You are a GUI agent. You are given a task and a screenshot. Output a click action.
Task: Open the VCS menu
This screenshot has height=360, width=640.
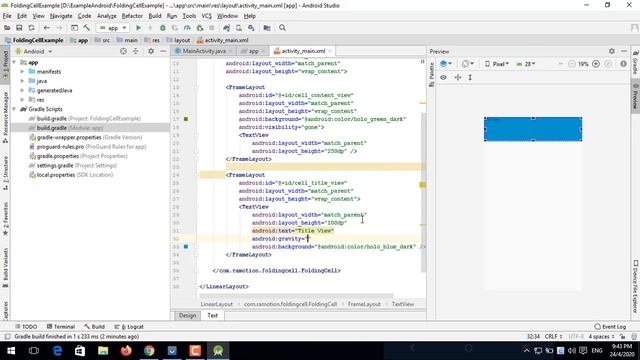207,16
